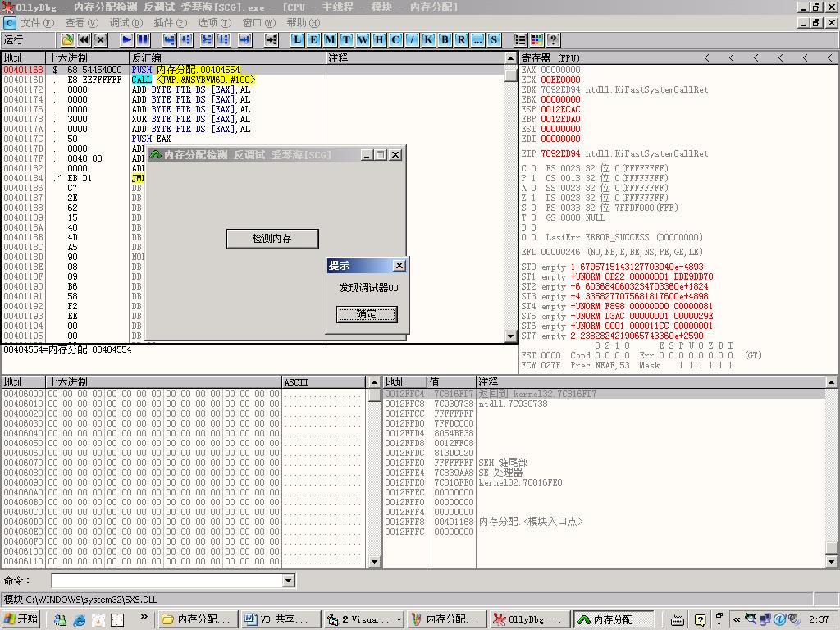This screenshot has width=840, height=630.
Task: Click 确定 in the 提示 dialog
Action: pos(367,314)
